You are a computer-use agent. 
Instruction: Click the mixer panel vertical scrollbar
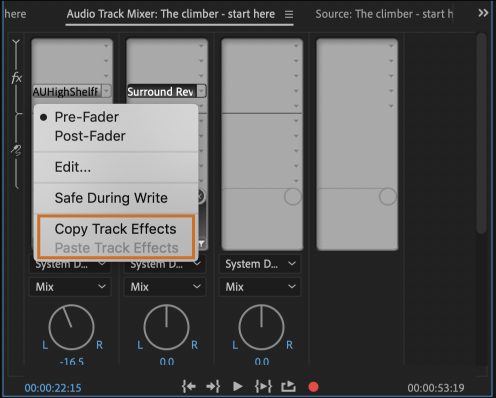[x=481, y=133]
